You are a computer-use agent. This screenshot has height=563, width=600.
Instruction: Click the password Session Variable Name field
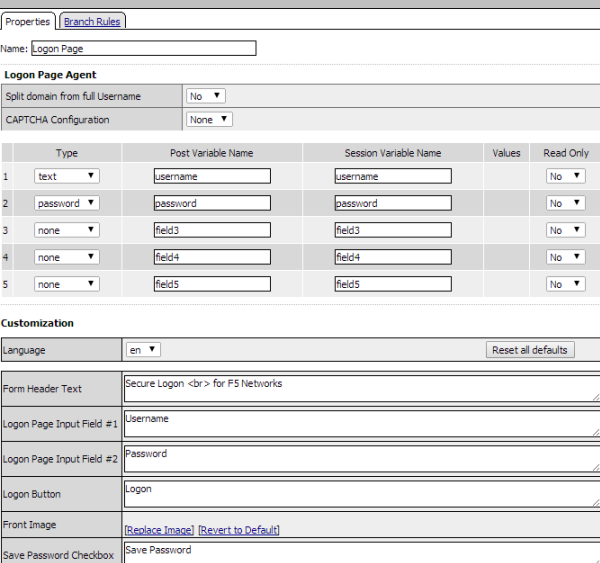click(x=393, y=203)
